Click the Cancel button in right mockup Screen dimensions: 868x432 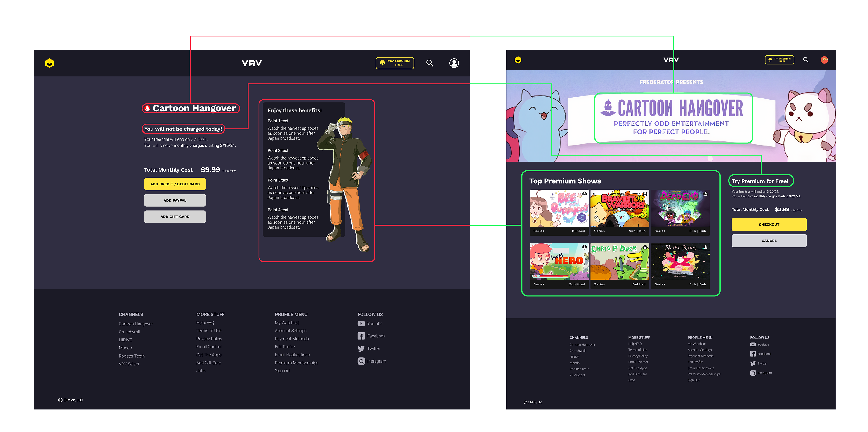point(769,241)
